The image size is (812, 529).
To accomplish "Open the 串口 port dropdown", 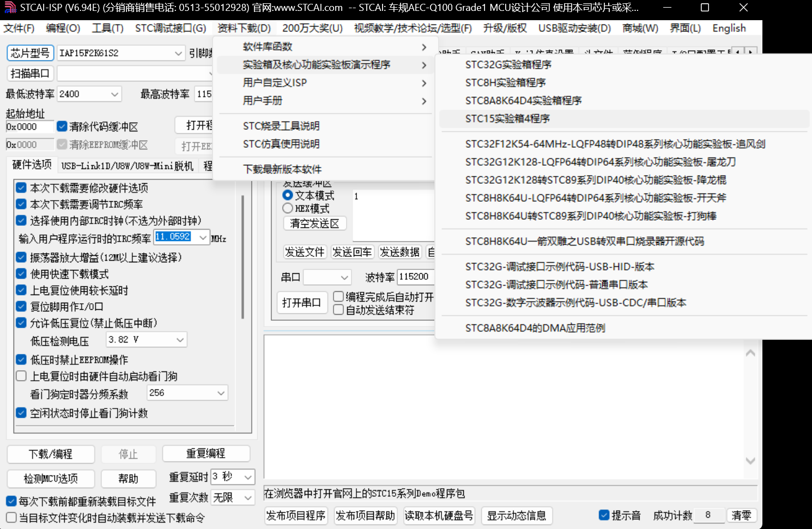I will point(344,277).
